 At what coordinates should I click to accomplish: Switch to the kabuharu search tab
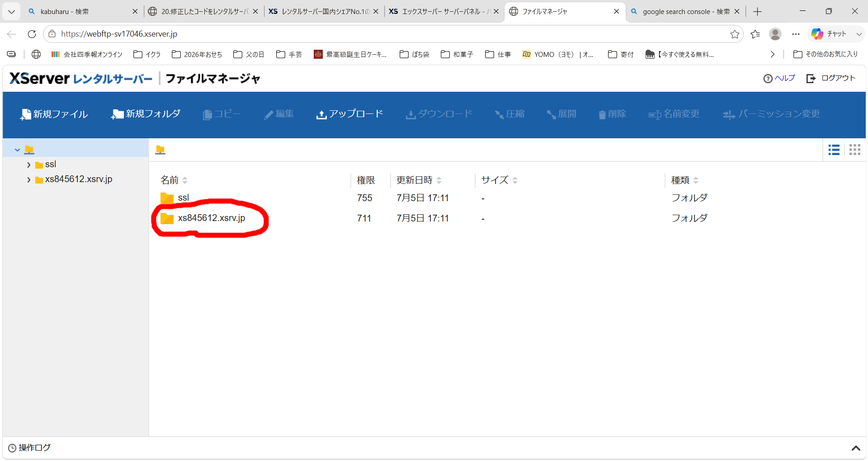[x=82, y=12]
